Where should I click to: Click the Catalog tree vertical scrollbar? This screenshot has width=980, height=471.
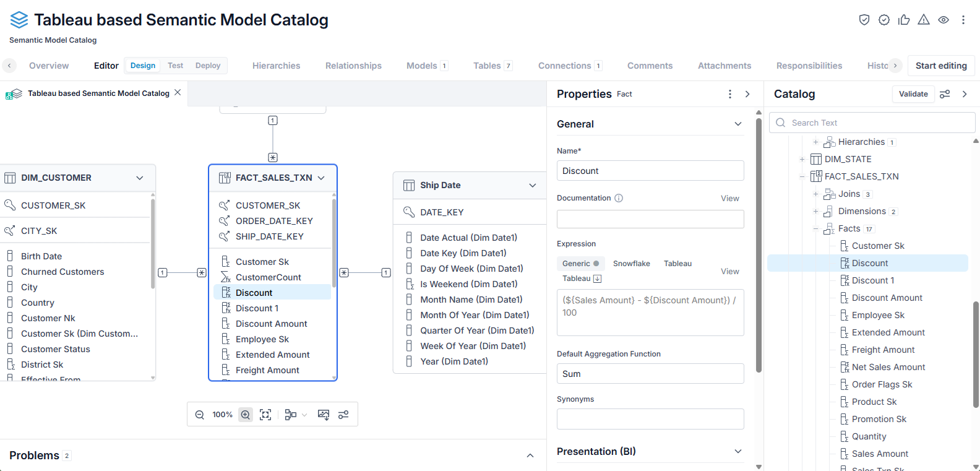[x=976, y=354]
